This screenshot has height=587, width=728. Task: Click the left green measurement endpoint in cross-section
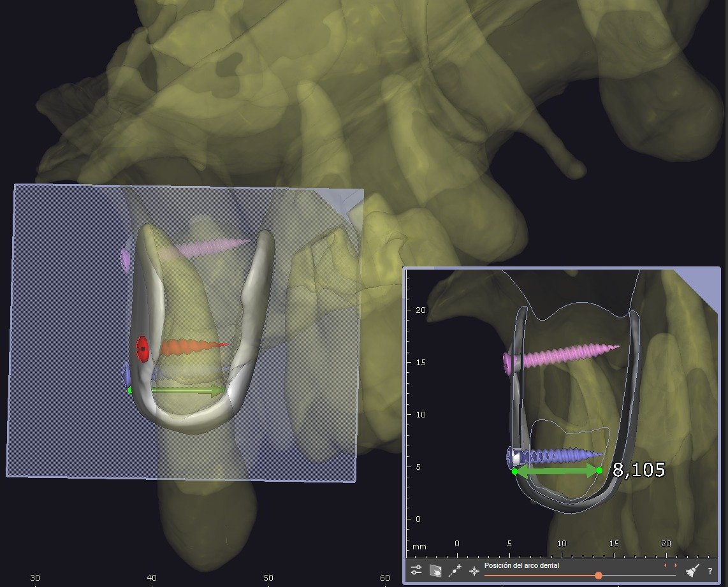point(515,472)
